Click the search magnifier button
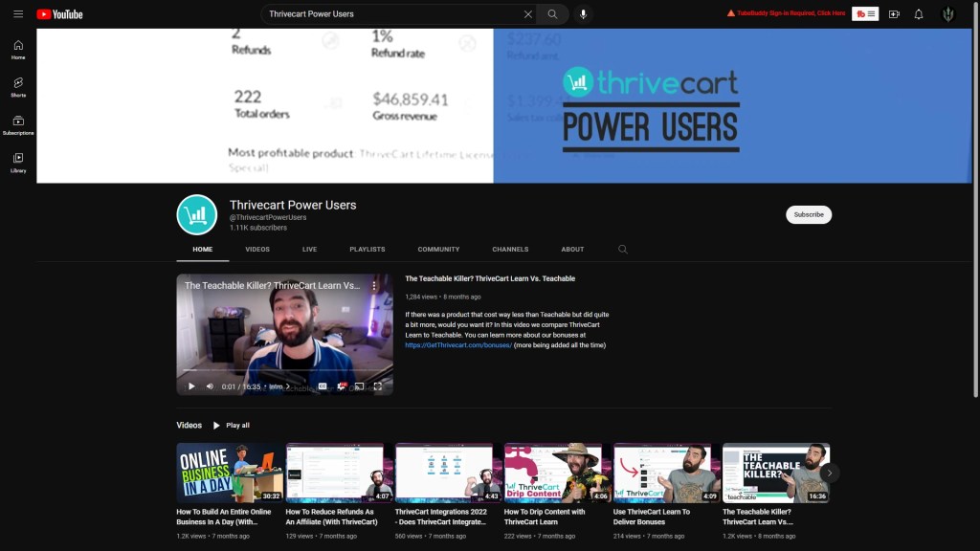980x551 pixels. [552, 14]
